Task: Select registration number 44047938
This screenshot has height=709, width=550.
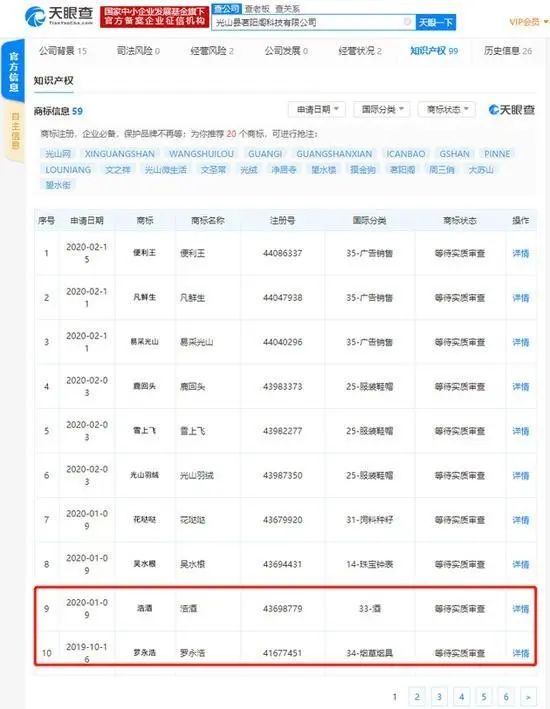Action: [x=283, y=298]
